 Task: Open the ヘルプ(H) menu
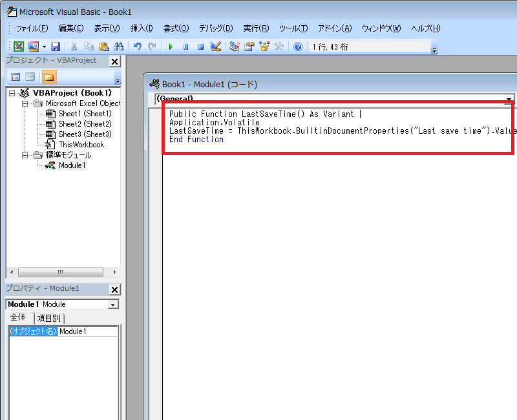tap(426, 28)
